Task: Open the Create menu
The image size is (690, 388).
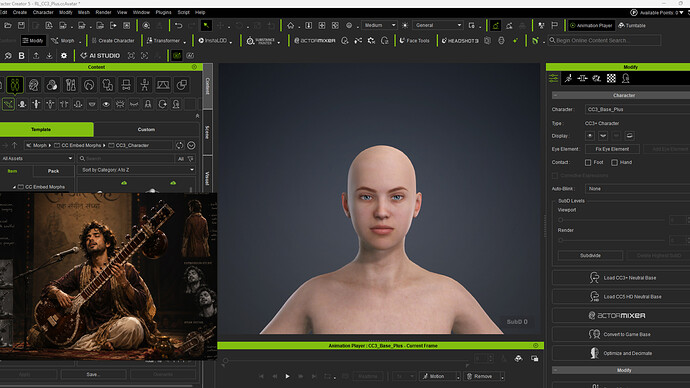Action: point(20,12)
